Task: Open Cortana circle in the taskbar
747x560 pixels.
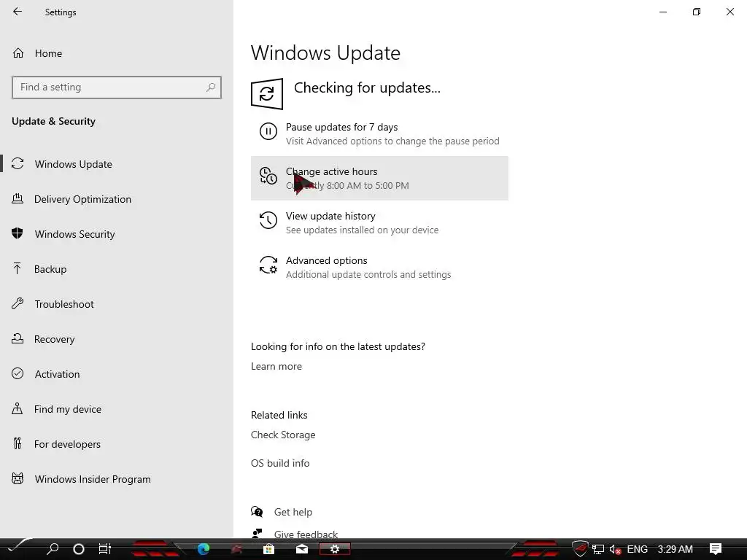Action: (x=79, y=549)
